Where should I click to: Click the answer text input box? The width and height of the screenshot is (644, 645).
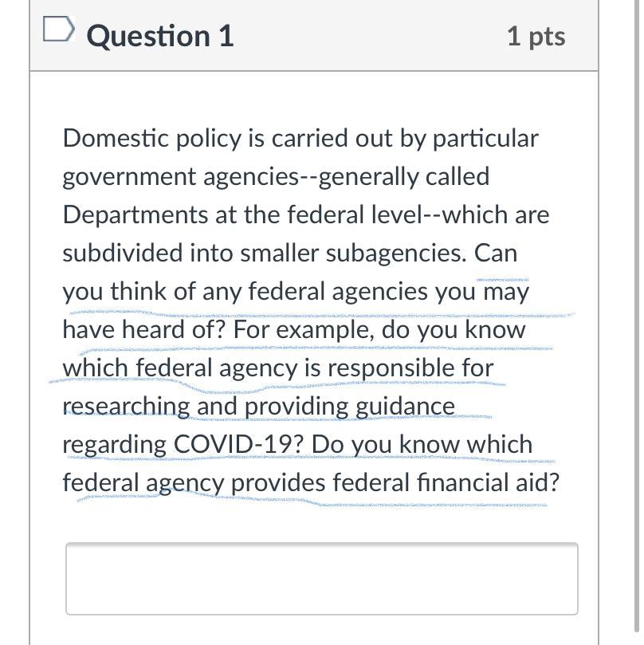click(x=321, y=578)
